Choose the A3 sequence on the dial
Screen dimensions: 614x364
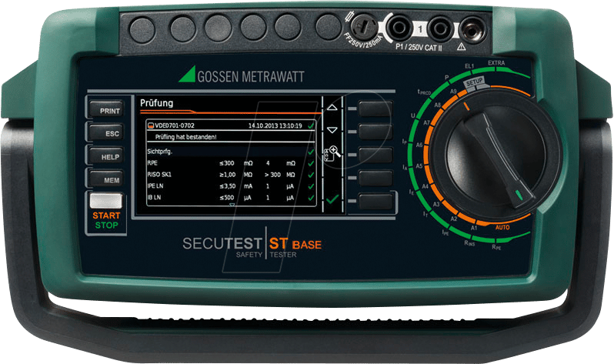435,204
